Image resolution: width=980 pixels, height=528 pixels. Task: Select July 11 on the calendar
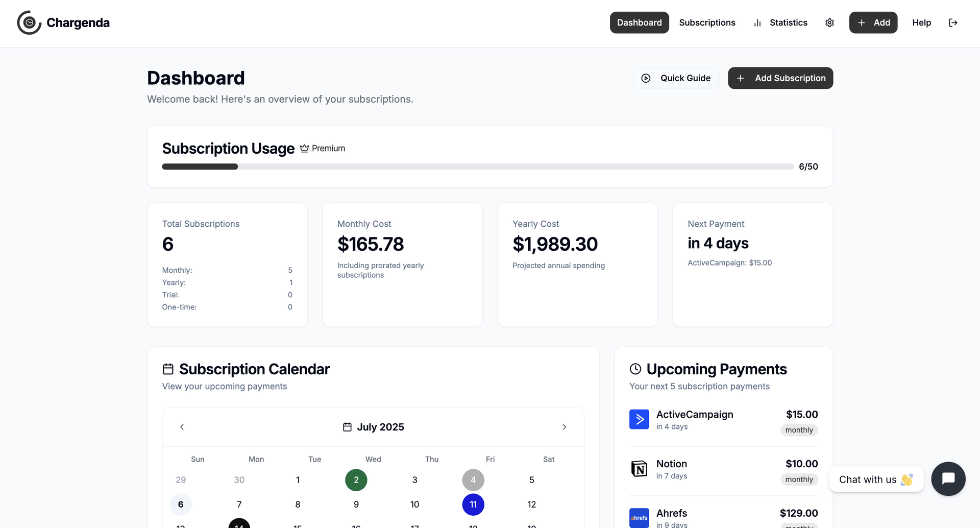[x=473, y=505]
